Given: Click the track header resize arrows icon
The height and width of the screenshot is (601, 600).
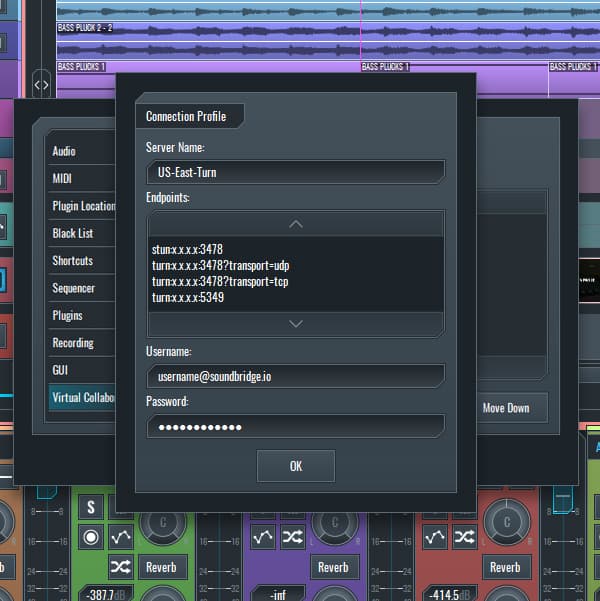Looking at the screenshot, I should point(41,85).
